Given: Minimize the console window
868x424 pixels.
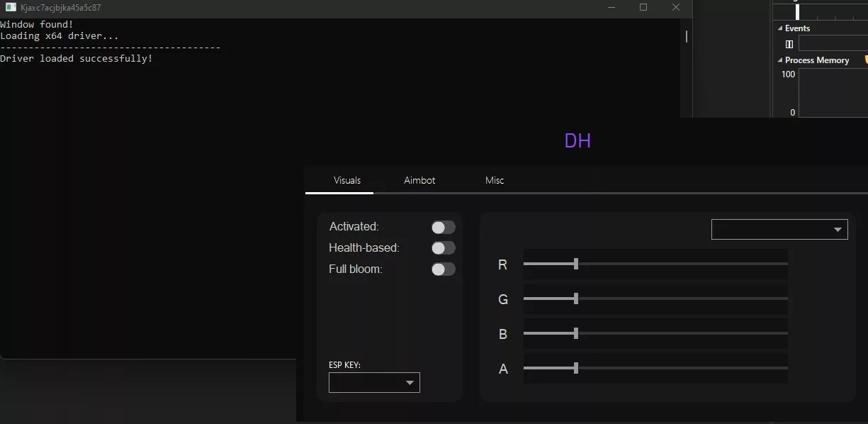Looking at the screenshot, I should click(x=611, y=8).
